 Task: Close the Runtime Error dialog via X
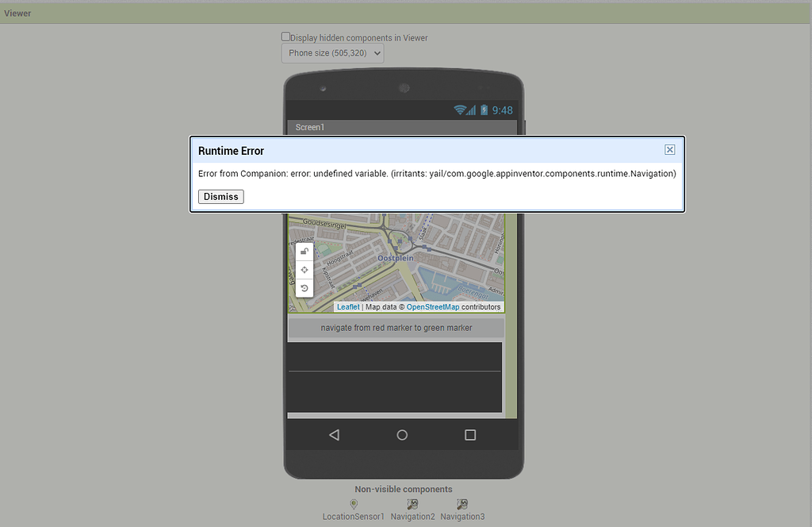click(x=670, y=148)
